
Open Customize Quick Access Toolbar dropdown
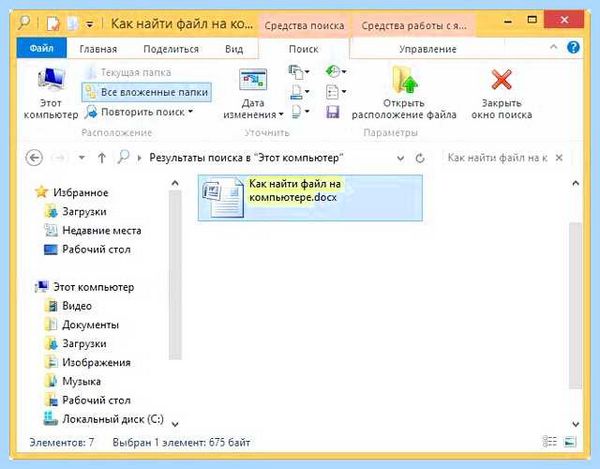click(x=90, y=24)
